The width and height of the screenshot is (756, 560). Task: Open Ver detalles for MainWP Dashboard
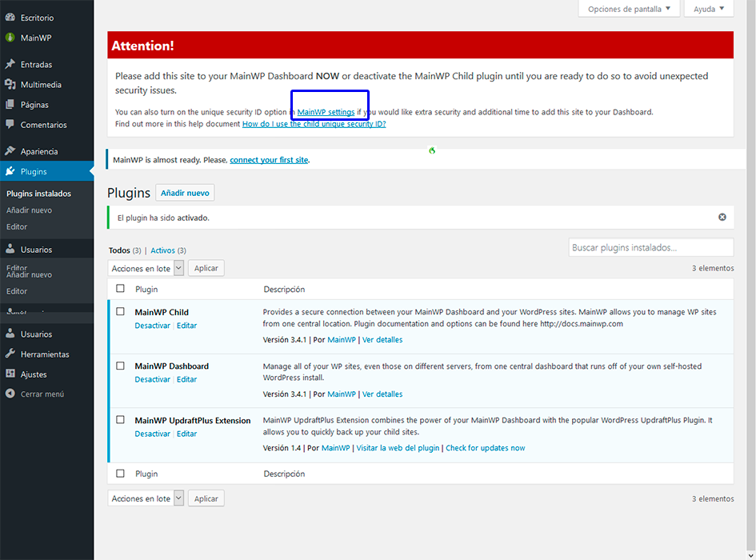(382, 394)
